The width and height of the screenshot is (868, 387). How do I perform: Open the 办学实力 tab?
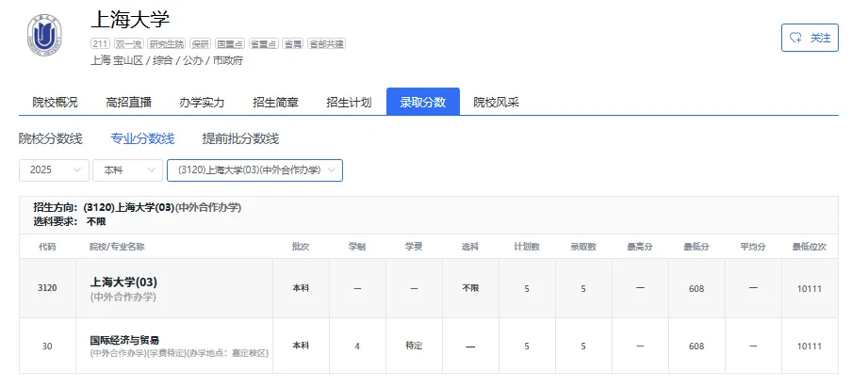[x=202, y=103]
